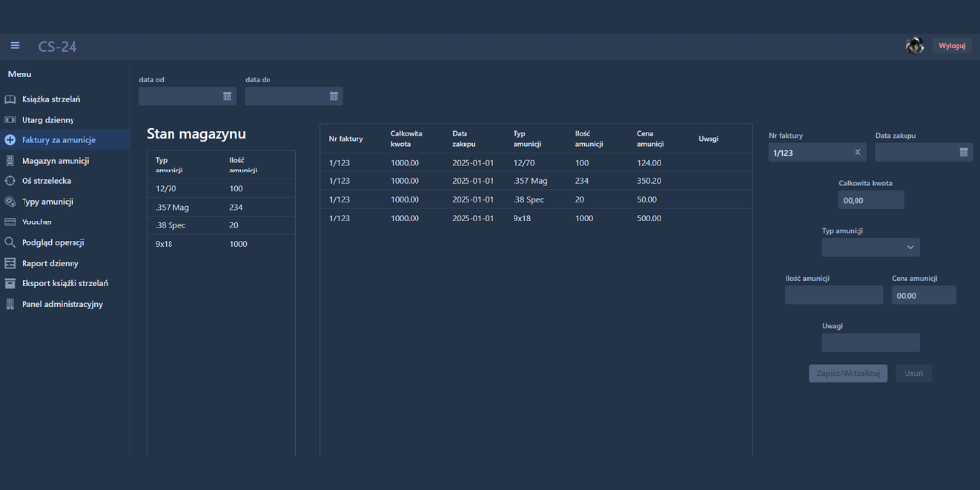The height and width of the screenshot is (490, 980).
Task: Focus the Całkowita kwota input field
Action: pyautogui.click(x=870, y=200)
